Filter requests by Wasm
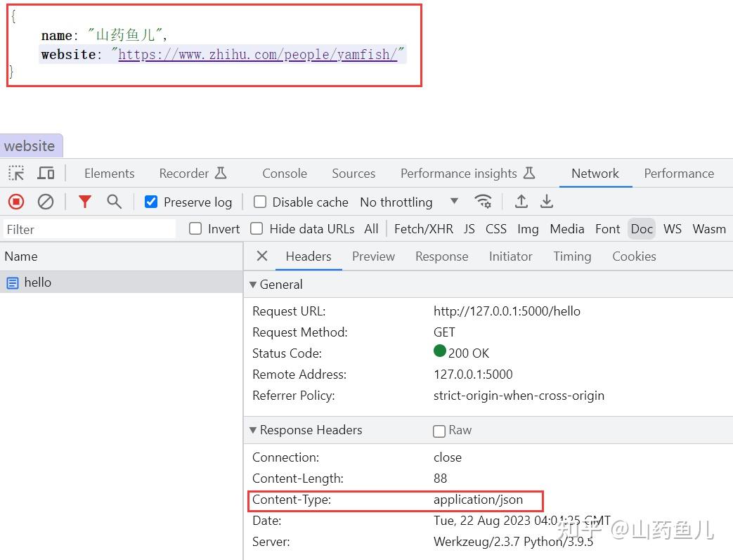 pos(709,229)
